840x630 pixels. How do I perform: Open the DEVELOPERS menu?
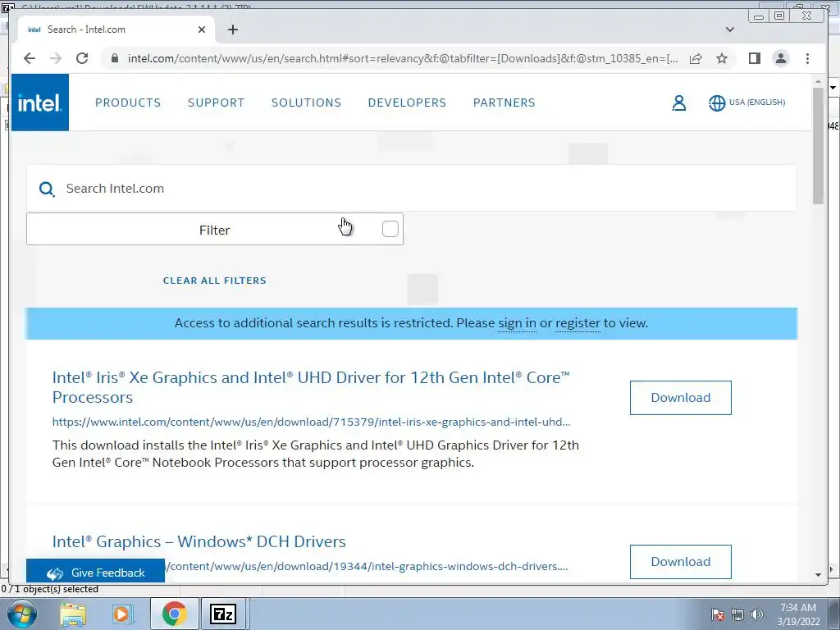click(x=407, y=103)
